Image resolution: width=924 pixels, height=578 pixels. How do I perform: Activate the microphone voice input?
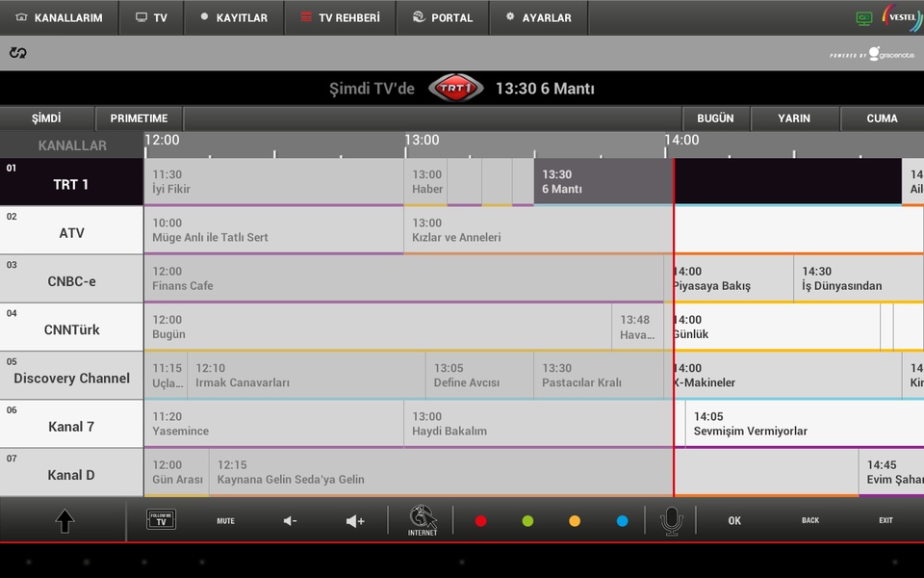pos(671,521)
